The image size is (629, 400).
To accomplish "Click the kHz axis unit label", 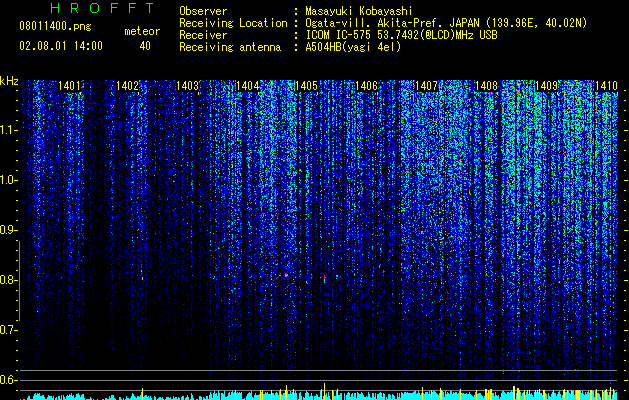I will 9,81.
